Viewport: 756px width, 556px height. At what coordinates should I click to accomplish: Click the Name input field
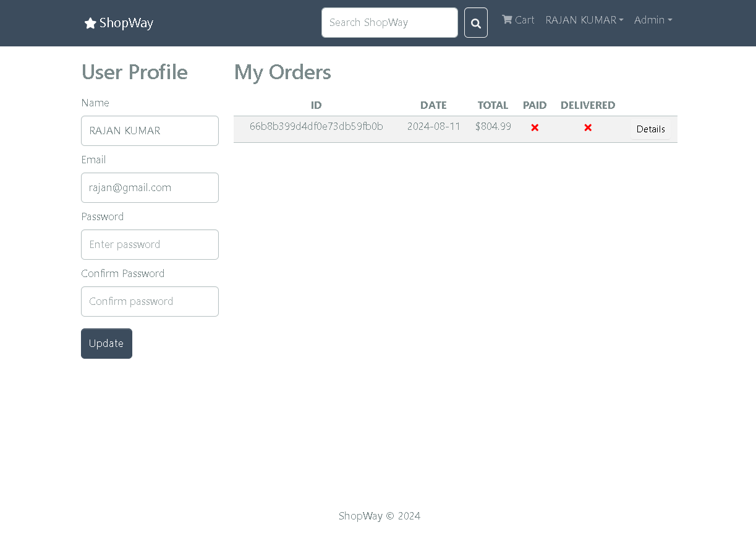click(x=150, y=131)
